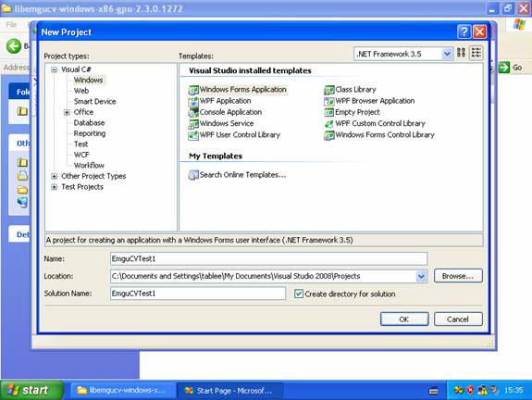The width and height of the screenshot is (532, 400).
Task: Click the Class Library template label
Action: (x=355, y=90)
